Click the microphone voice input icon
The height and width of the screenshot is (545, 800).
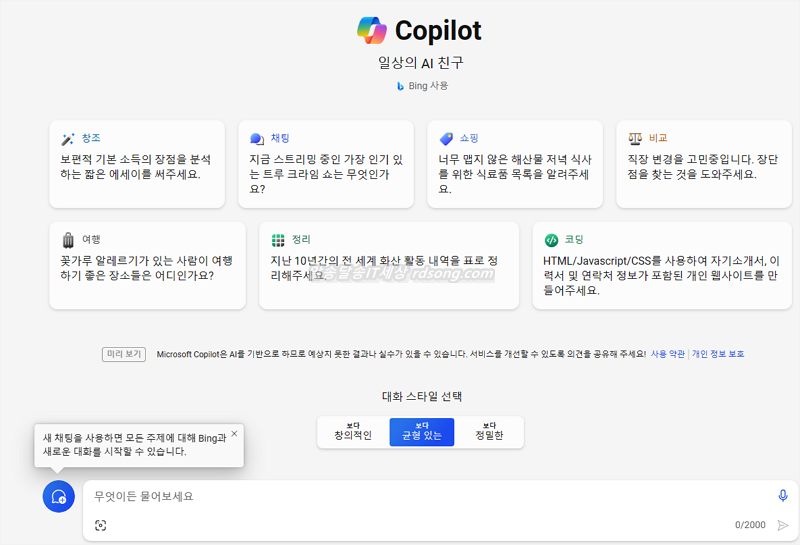[783, 496]
